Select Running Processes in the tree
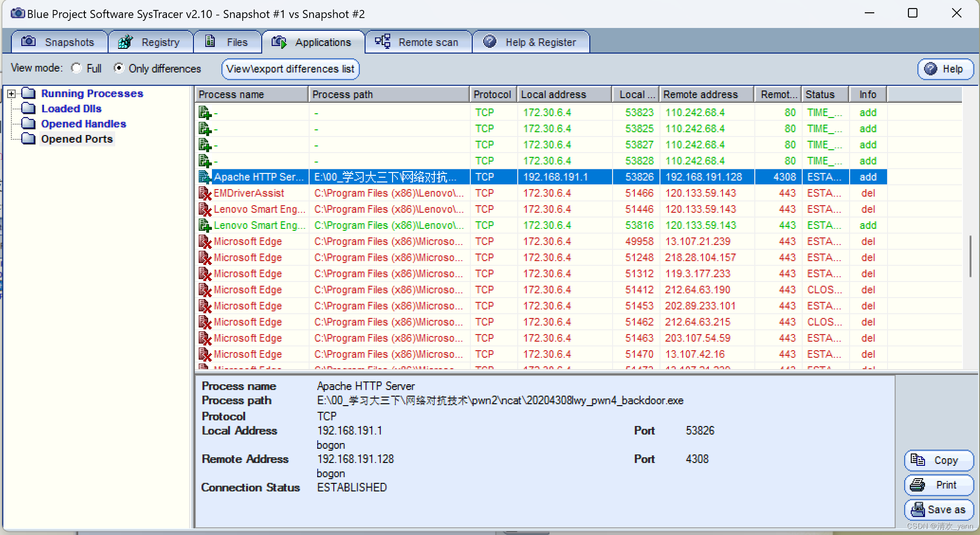Viewport: 980px width, 535px height. pos(92,94)
